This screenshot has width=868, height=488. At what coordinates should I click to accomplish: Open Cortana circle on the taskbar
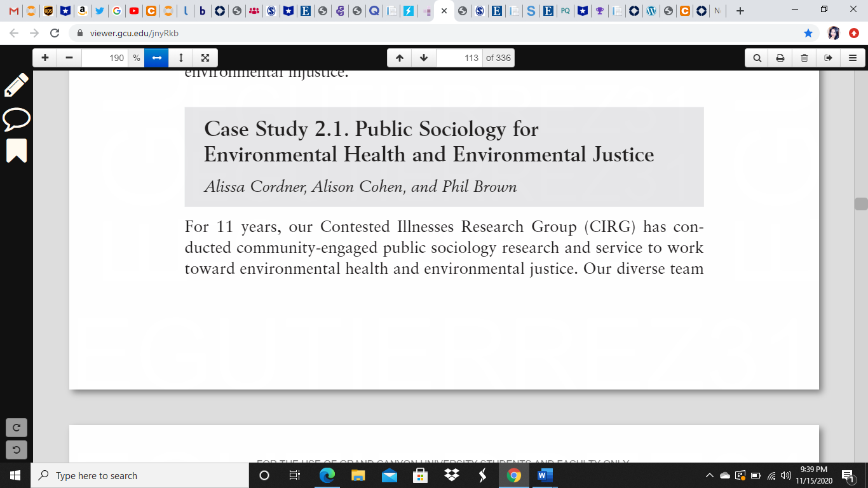coord(264,475)
